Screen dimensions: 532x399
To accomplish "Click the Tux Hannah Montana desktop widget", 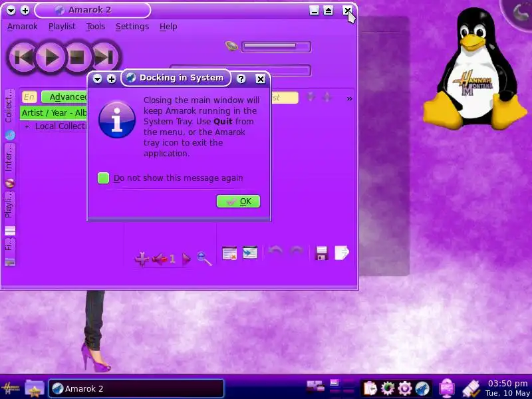I will [x=474, y=69].
